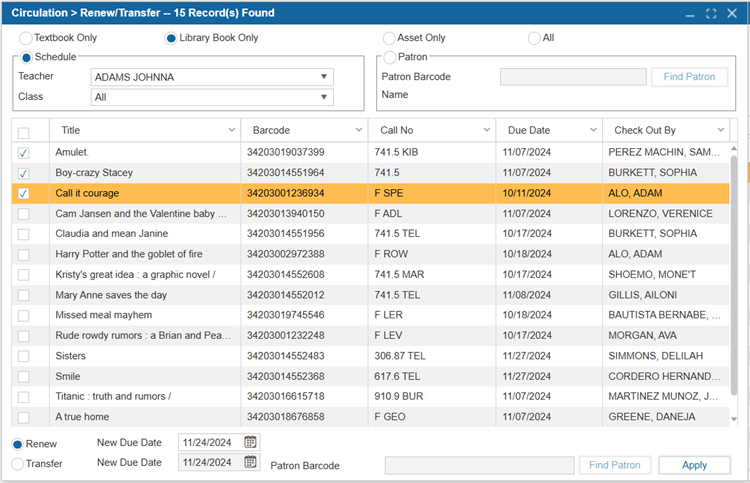
Task: Tick the Smile row checkbox
Action: (23, 377)
